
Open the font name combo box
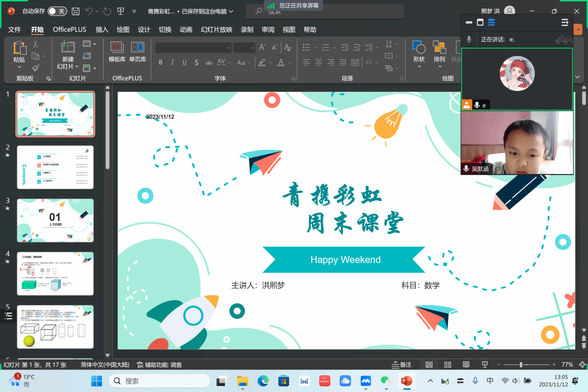194,48
